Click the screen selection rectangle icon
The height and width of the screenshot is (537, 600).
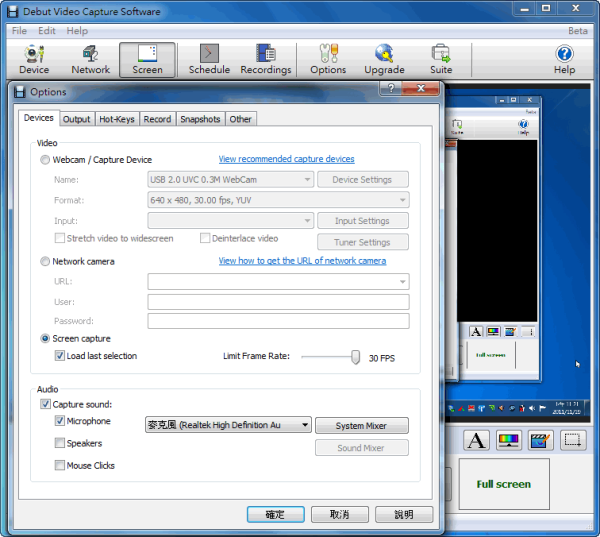pyautogui.click(x=573, y=440)
